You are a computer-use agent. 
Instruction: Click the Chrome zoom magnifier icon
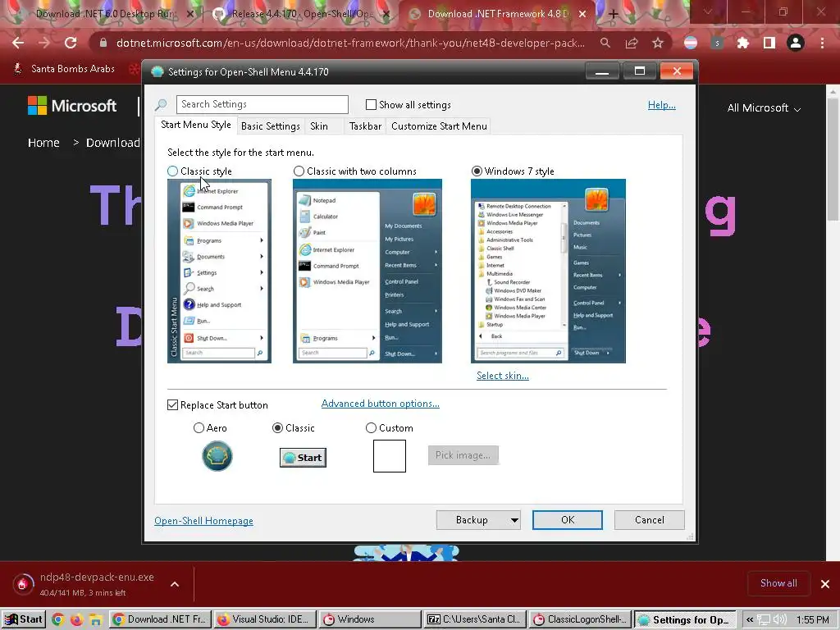[x=605, y=43]
